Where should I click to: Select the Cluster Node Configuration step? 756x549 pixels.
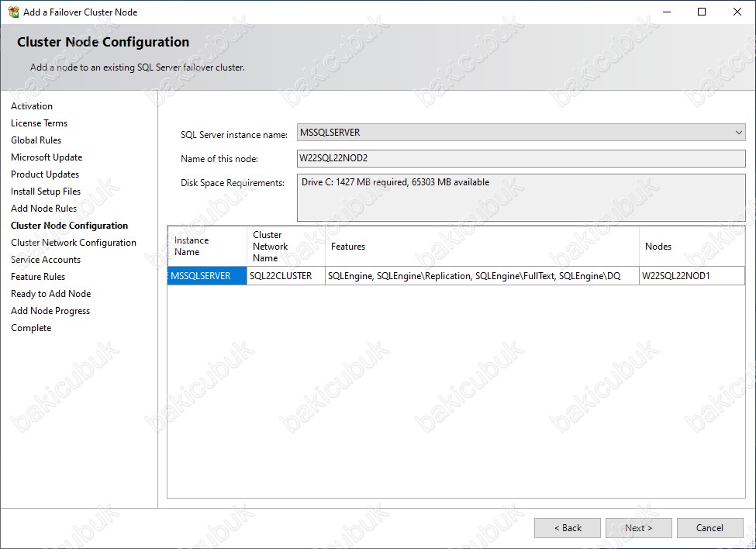(x=70, y=226)
